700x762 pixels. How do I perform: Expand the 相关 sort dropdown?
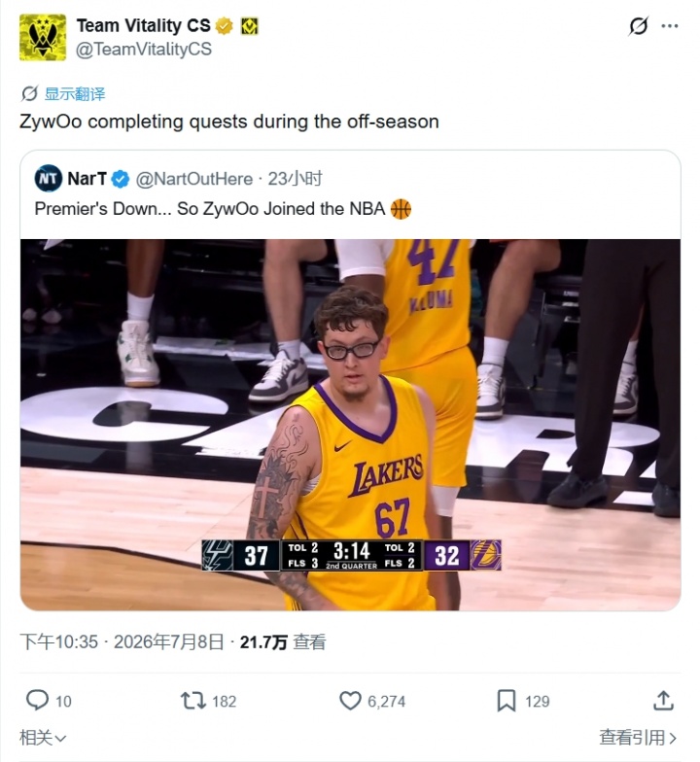coord(43,738)
